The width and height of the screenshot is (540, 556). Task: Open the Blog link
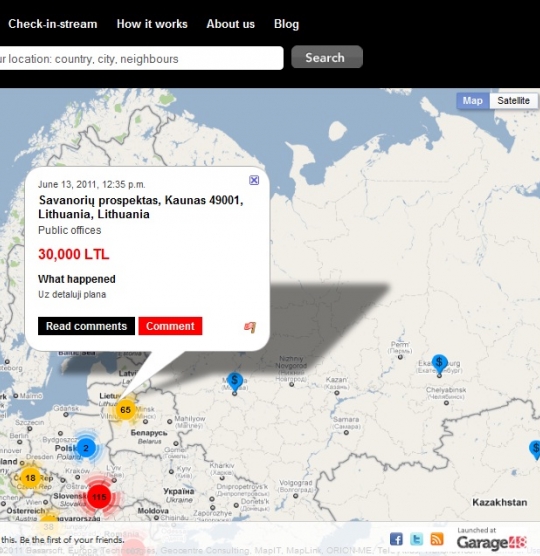286,24
